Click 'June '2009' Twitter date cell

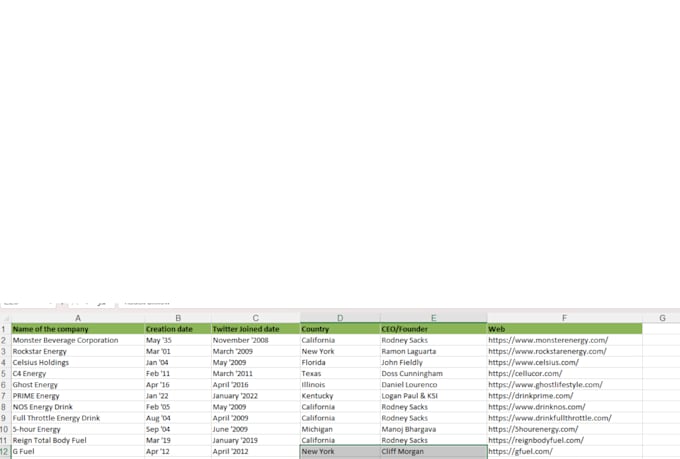[255, 429]
